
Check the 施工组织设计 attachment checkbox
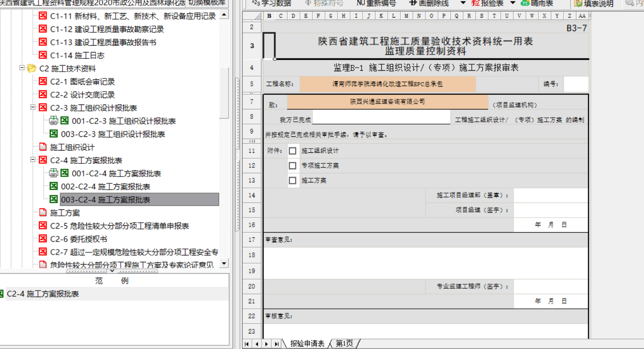point(293,151)
